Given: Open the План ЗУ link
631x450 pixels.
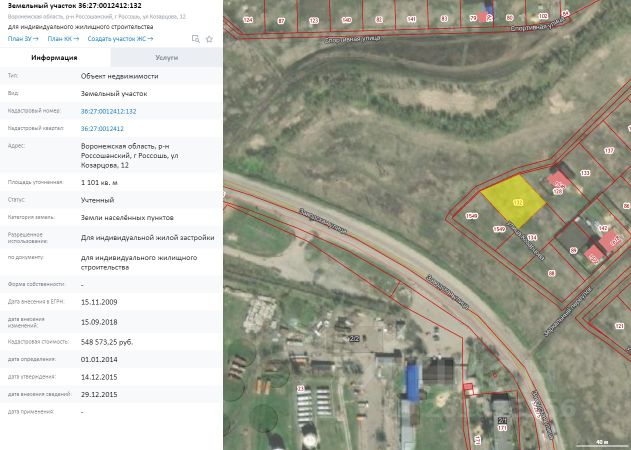Looking at the screenshot, I should pos(22,38).
